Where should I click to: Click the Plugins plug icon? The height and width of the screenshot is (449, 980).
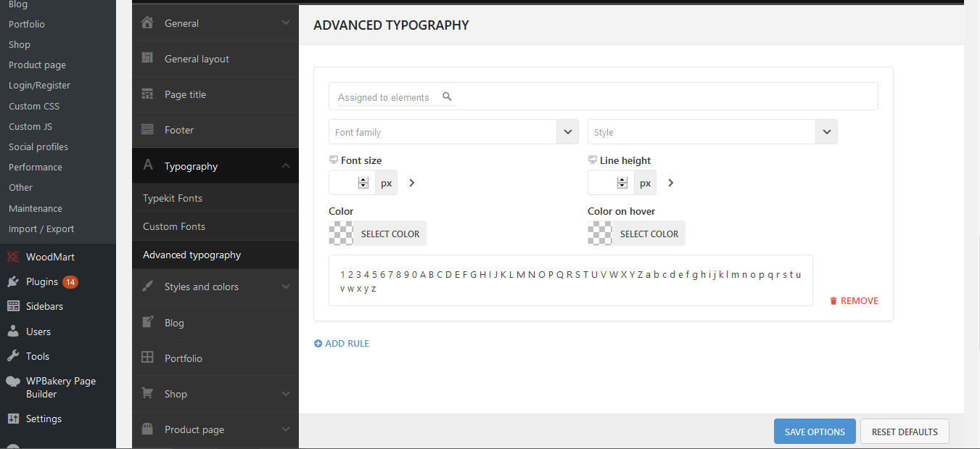coord(13,281)
